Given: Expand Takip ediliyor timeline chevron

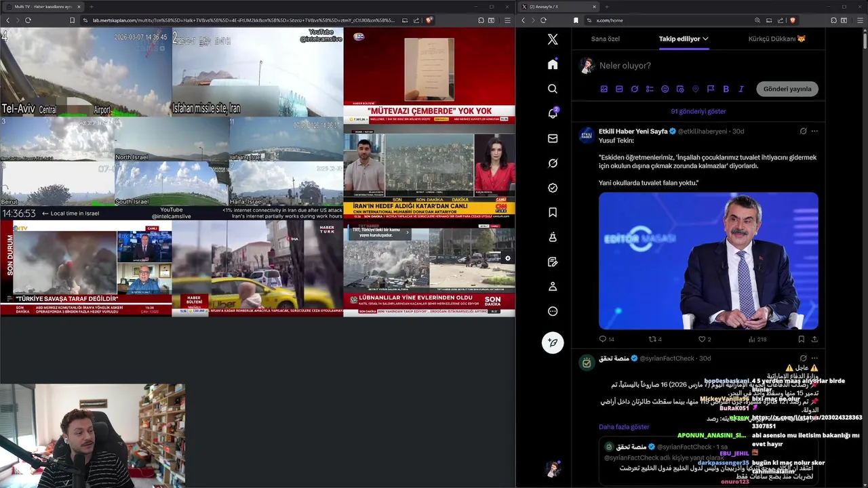Looking at the screenshot, I should coord(705,39).
